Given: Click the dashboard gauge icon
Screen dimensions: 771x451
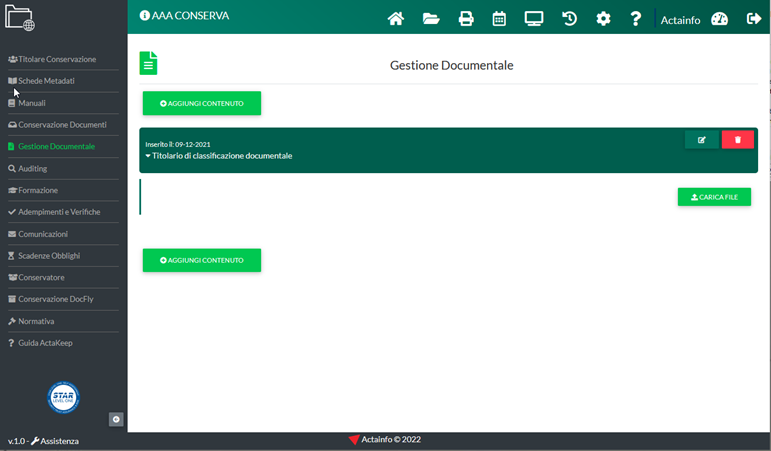Looking at the screenshot, I should pyautogui.click(x=719, y=18).
